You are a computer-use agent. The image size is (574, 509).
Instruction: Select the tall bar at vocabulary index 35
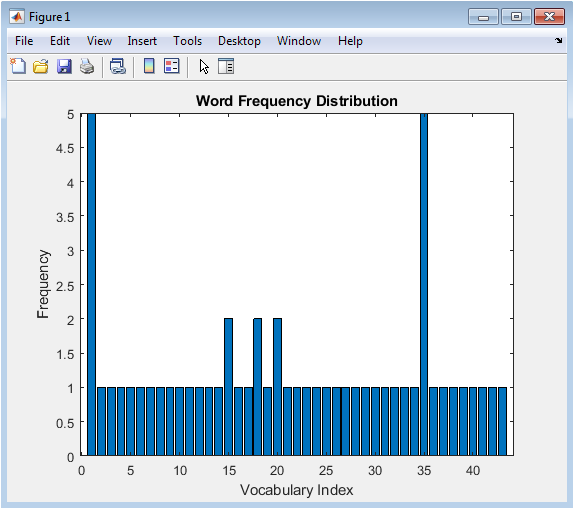tap(424, 285)
